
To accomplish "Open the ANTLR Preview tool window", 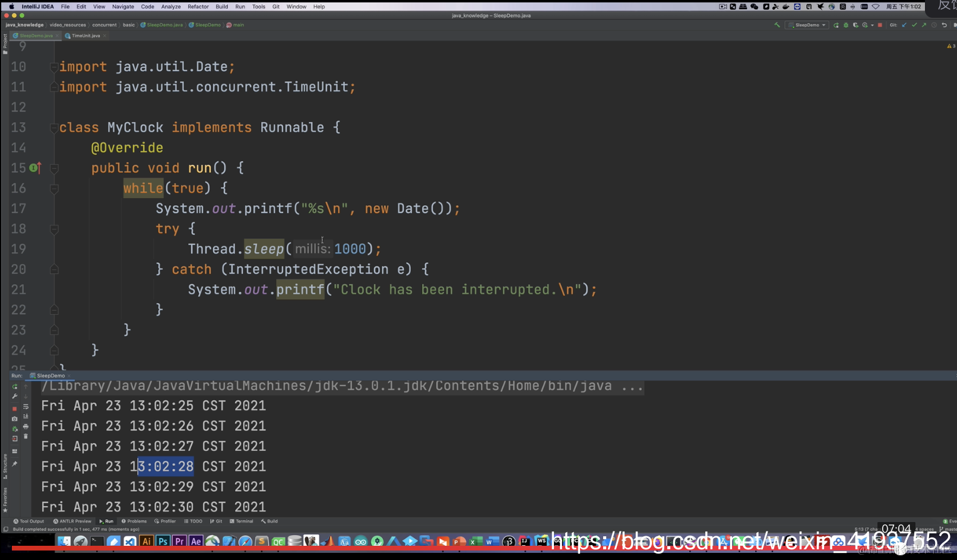I will point(72,521).
